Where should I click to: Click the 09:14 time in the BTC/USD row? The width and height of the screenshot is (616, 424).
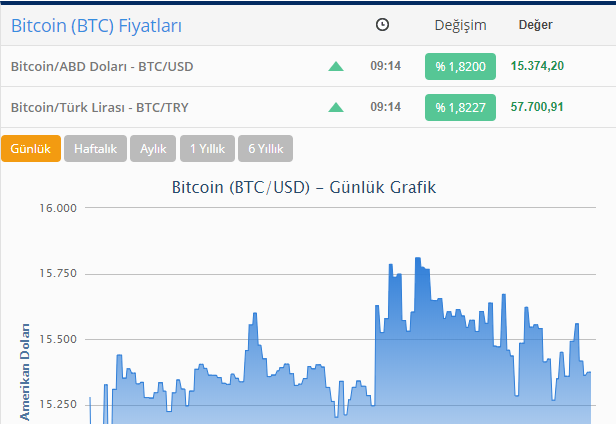386,66
